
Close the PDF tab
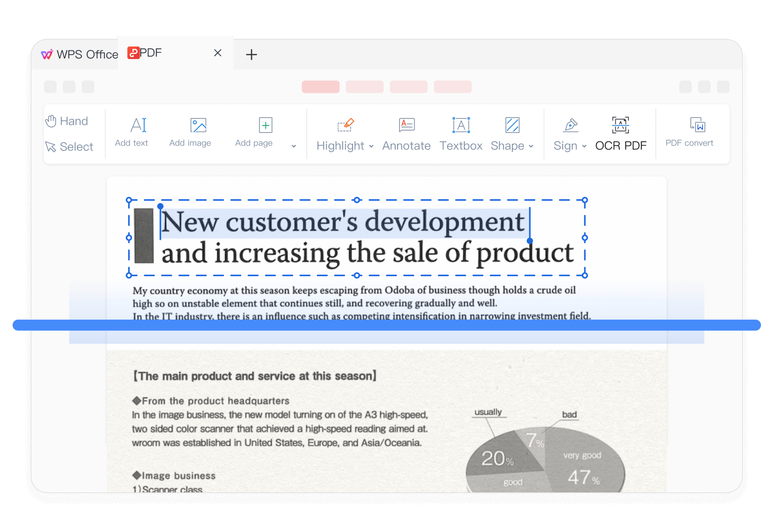[218, 53]
